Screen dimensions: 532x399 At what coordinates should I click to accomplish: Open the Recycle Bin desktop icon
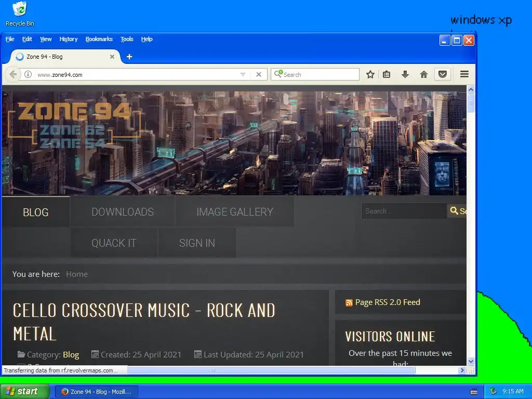(20, 14)
